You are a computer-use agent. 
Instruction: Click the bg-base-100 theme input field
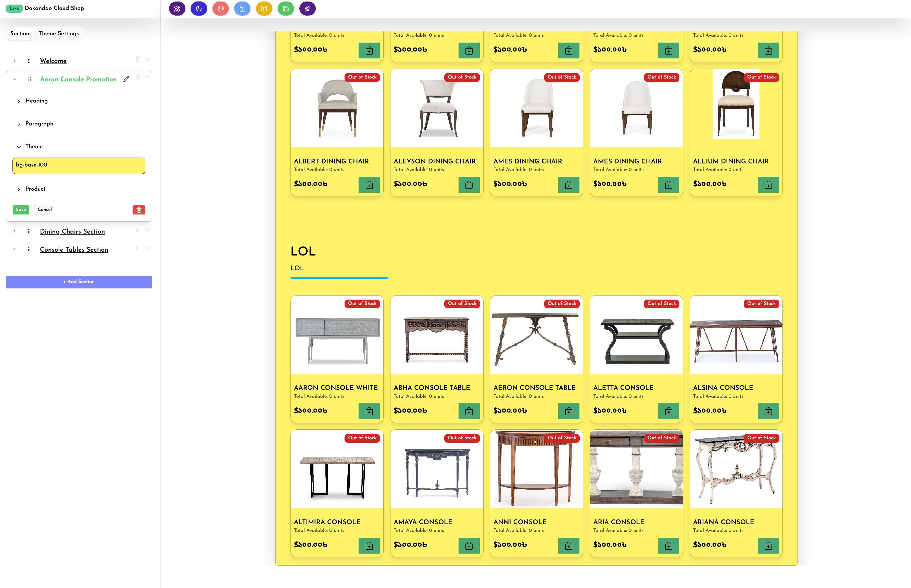[79, 165]
